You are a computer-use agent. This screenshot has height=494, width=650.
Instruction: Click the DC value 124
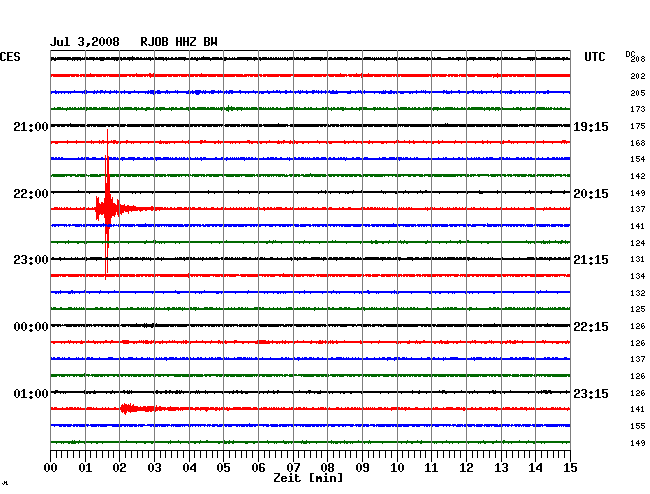pyautogui.click(x=638, y=243)
